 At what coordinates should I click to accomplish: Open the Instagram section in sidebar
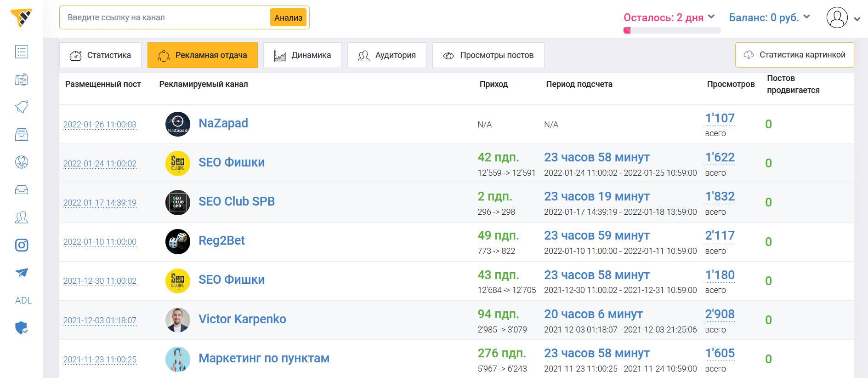pyautogui.click(x=22, y=245)
